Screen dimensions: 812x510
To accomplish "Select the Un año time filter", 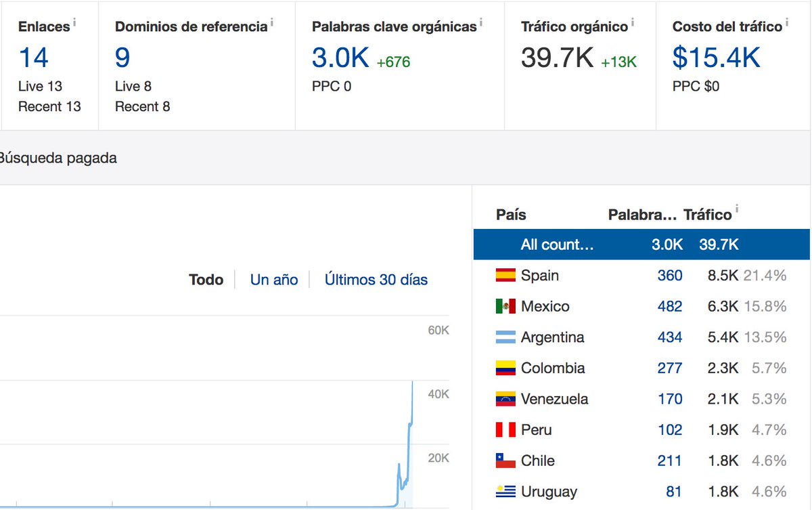I will tap(273, 279).
